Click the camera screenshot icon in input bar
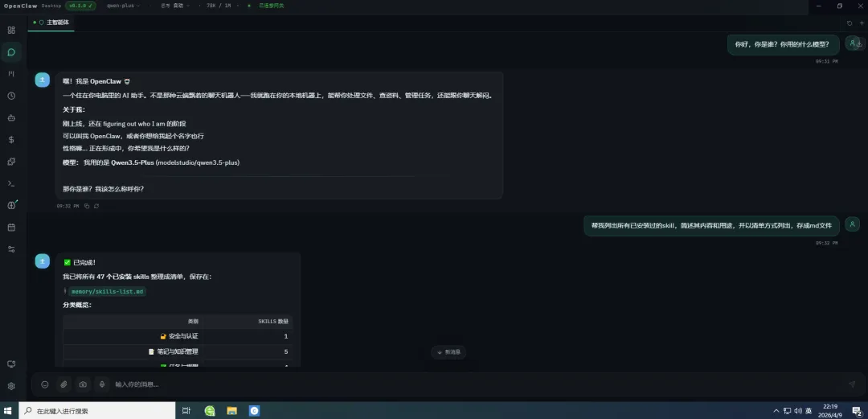868x419 pixels. pos(83,384)
